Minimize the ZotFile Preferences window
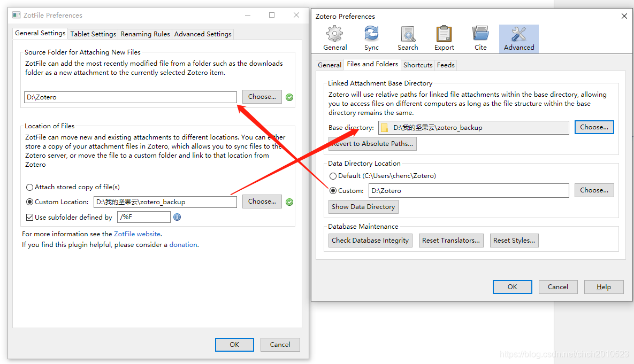The height and width of the screenshot is (364, 634). 248,15
